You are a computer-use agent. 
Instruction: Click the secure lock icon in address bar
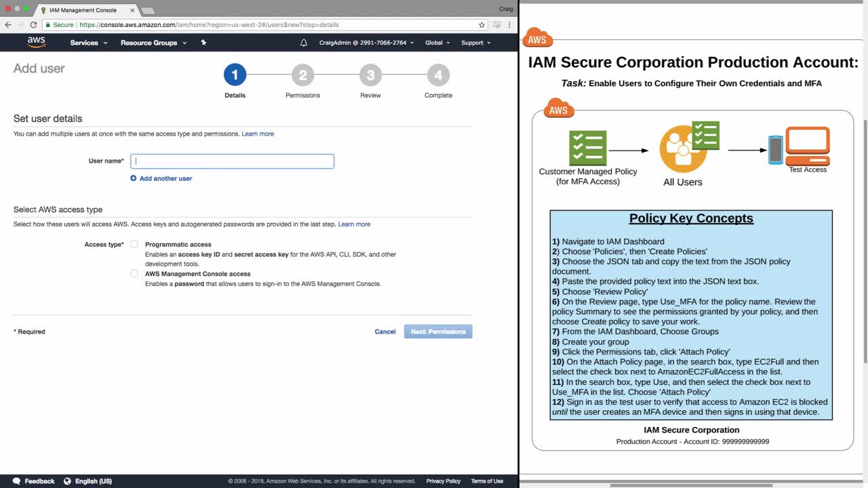coord(48,25)
